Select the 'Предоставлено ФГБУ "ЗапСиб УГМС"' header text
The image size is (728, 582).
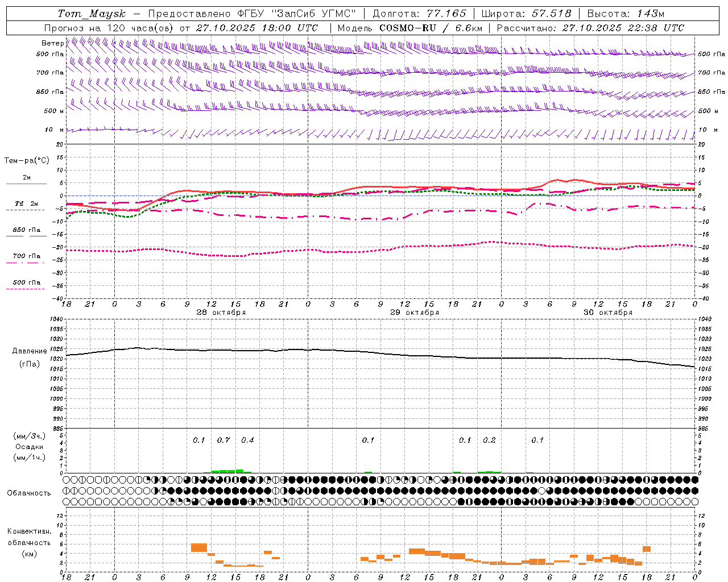click(252, 14)
